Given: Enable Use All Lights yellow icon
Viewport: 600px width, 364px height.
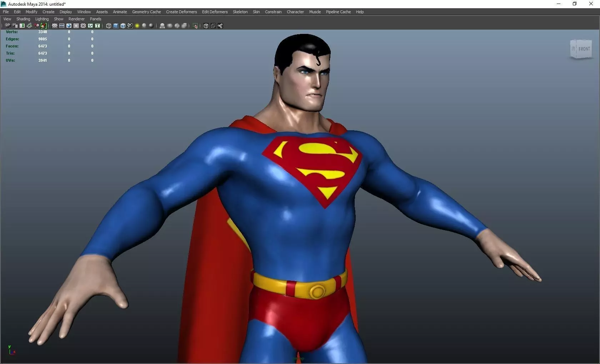Looking at the screenshot, I should point(137,26).
